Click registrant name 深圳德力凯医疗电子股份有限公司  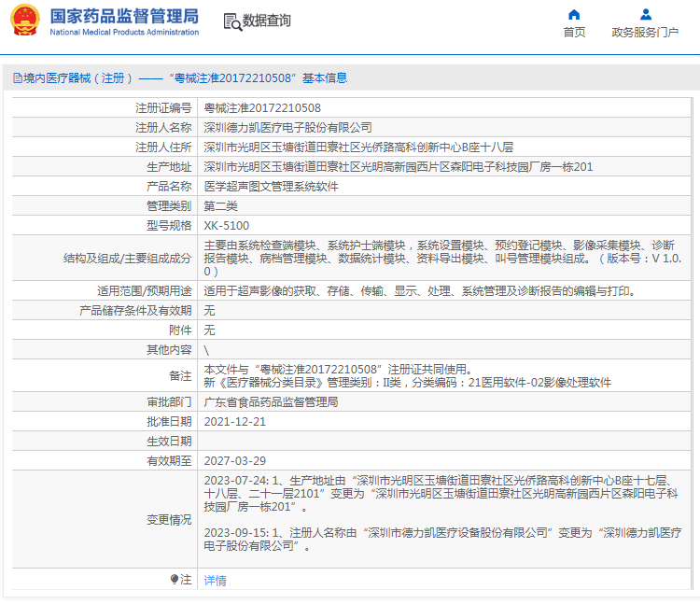(x=288, y=128)
